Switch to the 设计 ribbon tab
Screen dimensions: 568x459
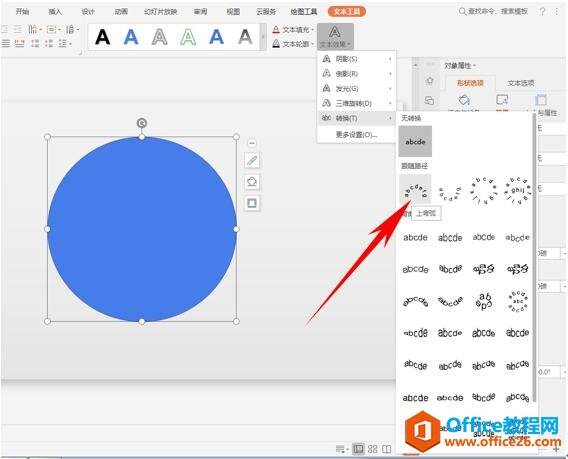pos(88,12)
